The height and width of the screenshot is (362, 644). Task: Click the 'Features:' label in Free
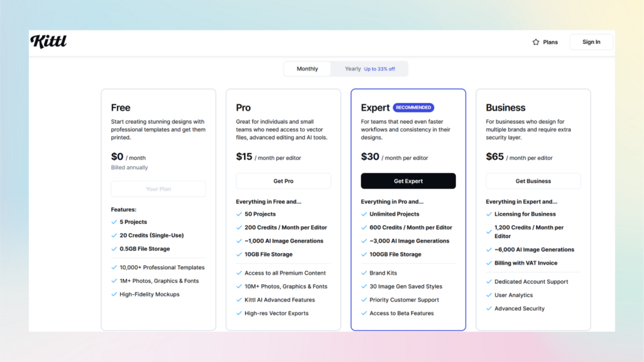coord(124,209)
